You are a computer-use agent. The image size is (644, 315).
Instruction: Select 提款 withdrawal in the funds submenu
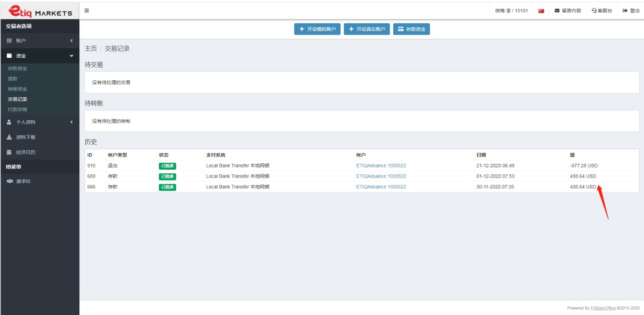point(13,79)
